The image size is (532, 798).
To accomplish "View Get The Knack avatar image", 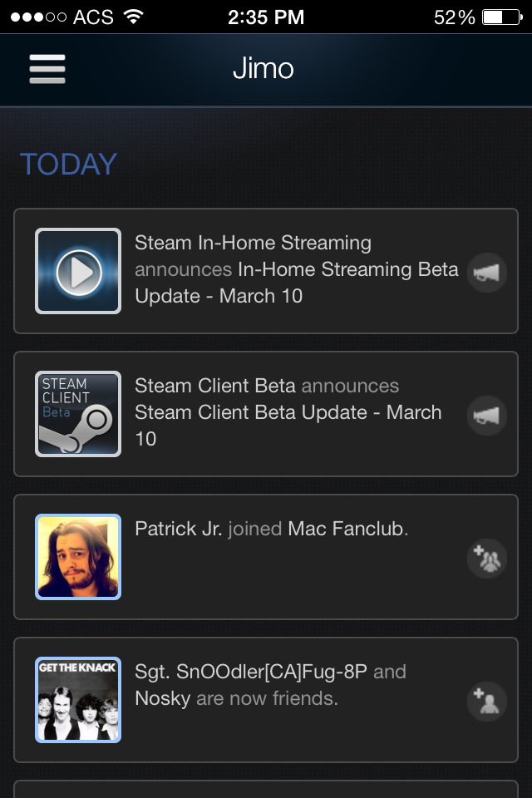I will [78, 700].
